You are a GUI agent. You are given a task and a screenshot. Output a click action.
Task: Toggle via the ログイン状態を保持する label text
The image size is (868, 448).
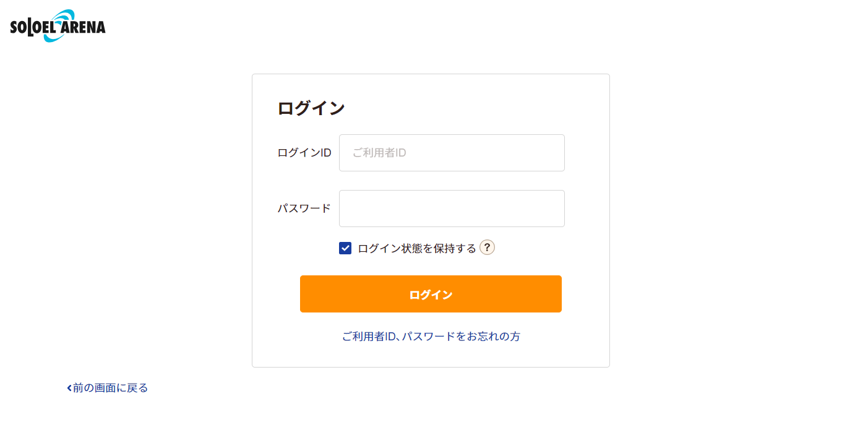[417, 248]
